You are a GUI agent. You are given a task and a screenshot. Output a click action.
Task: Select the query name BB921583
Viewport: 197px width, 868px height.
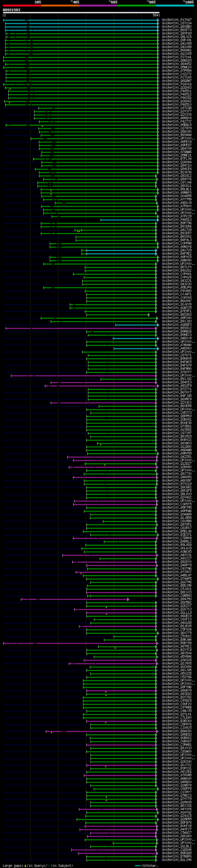pos(11,10)
